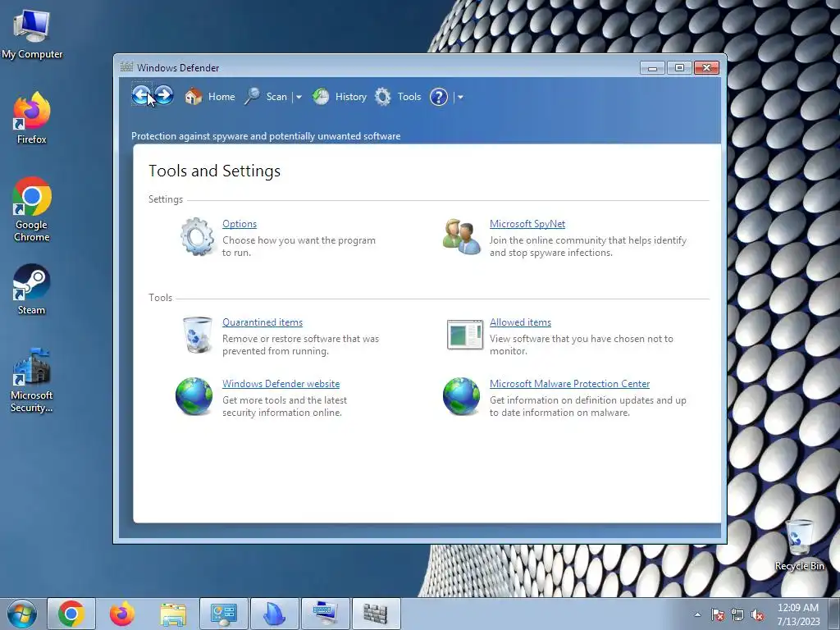Click the Options gear icon
This screenshot has height=630, width=840.
[197, 236]
